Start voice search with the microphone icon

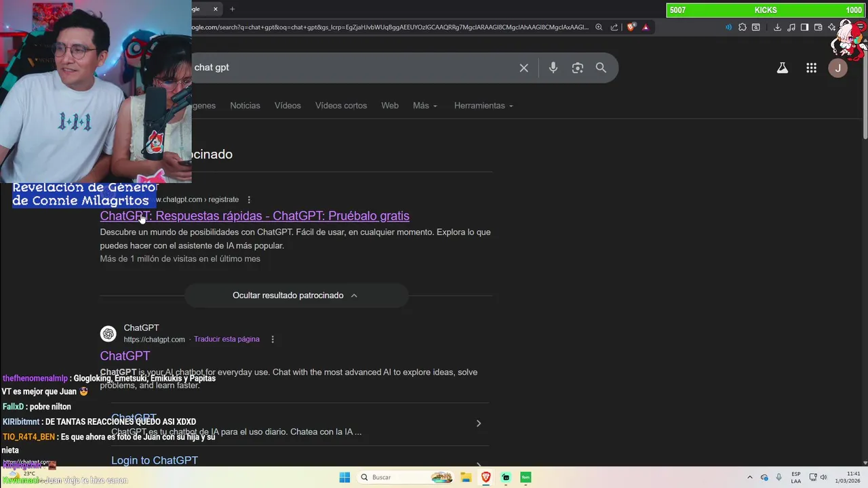point(553,68)
